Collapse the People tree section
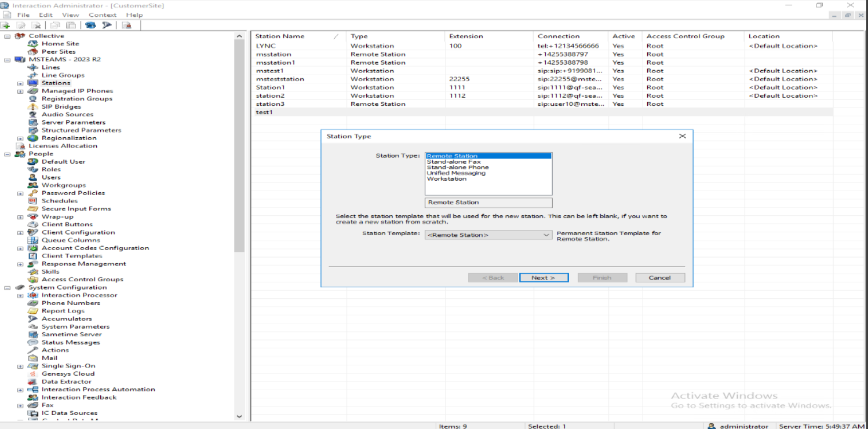 7,154
